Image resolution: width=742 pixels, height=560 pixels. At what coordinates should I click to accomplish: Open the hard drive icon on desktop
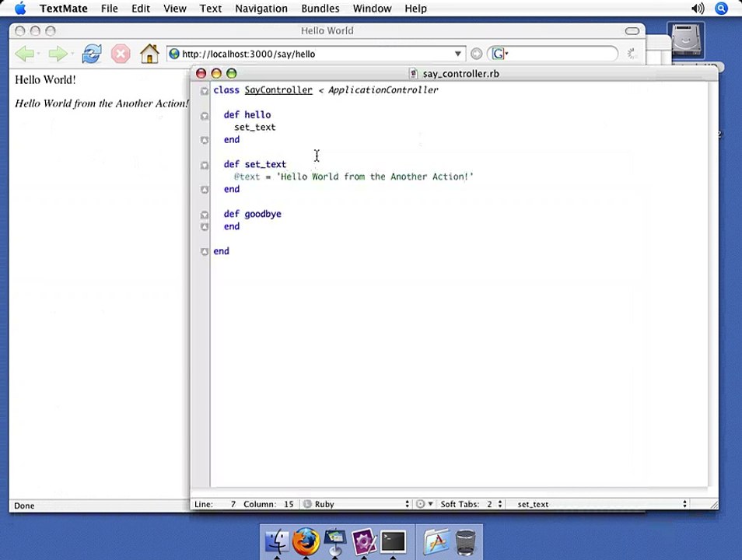(x=686, y=40)
